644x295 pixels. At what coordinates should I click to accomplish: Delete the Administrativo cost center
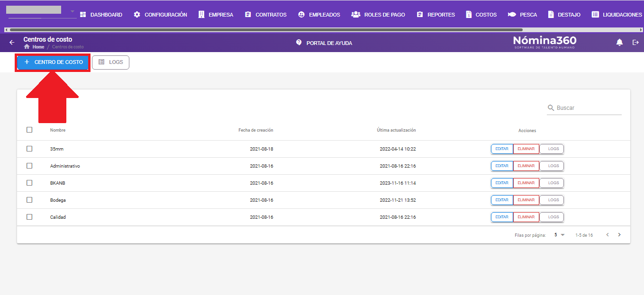tap(526, 166)
